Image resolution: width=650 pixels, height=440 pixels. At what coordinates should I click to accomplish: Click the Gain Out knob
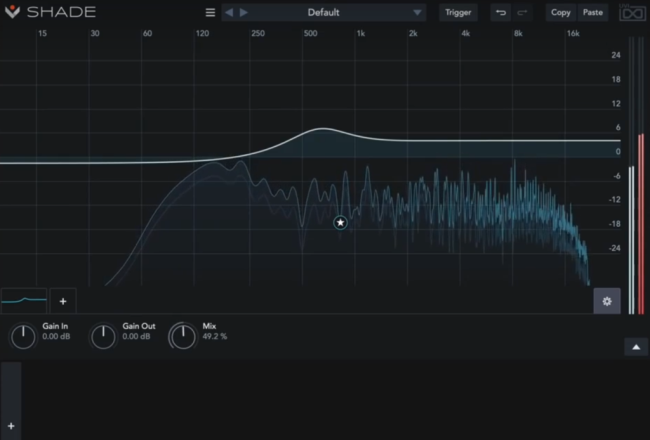click(x=103, y=337)
